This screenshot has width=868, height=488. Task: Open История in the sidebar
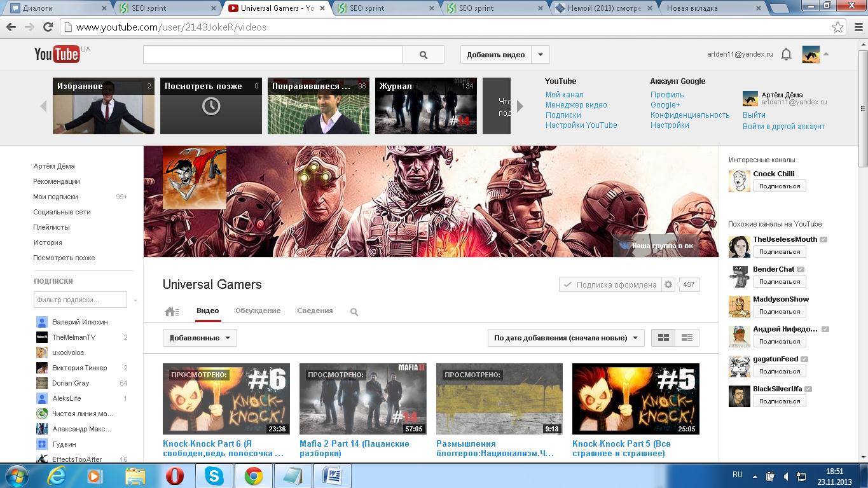(x=48, y=242)
